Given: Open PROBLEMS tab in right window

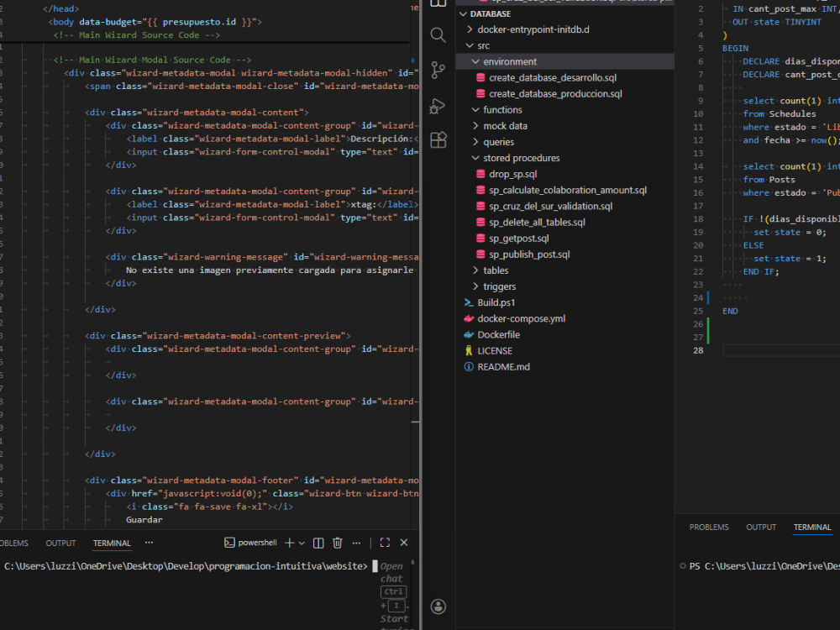Looking at the screenshot, I should click(709, 528).
